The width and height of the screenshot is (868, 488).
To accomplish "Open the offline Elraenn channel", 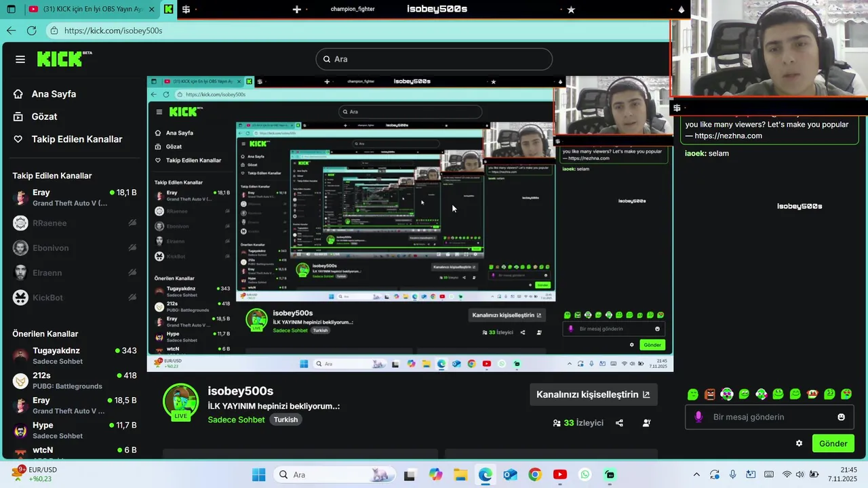I will 75,272.
